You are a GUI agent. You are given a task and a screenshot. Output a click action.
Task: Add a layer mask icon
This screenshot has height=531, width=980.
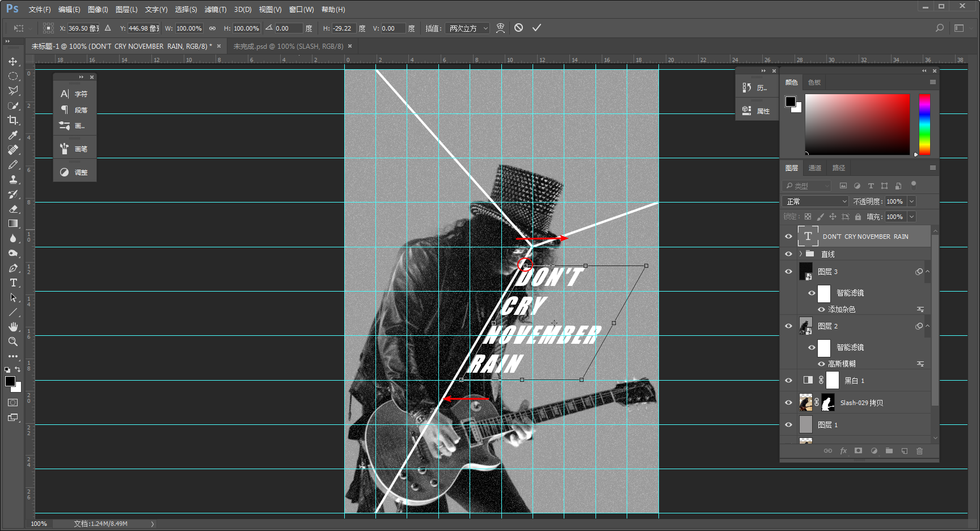coord(859,451)
